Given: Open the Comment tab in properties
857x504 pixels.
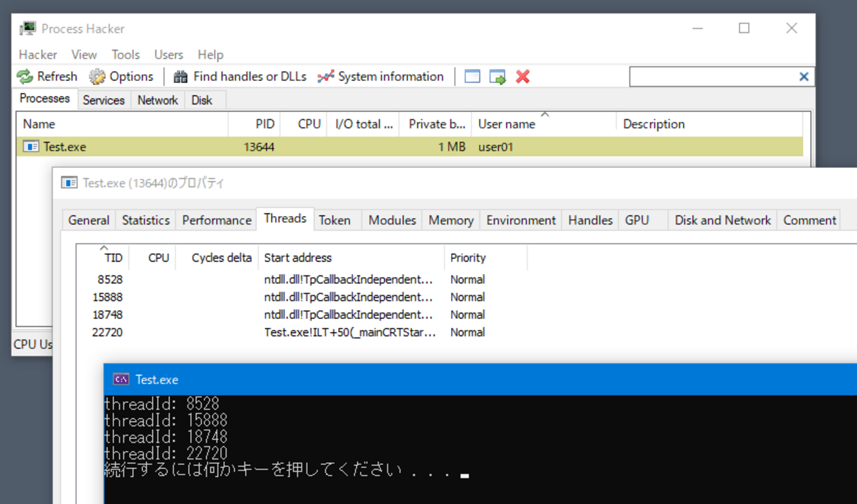Looking at the screenshot, I should [810, 220].
